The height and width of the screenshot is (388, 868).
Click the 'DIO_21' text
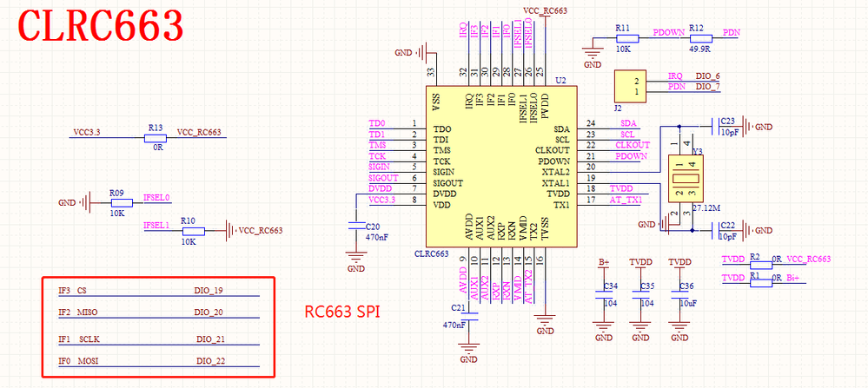click(211, 339)
